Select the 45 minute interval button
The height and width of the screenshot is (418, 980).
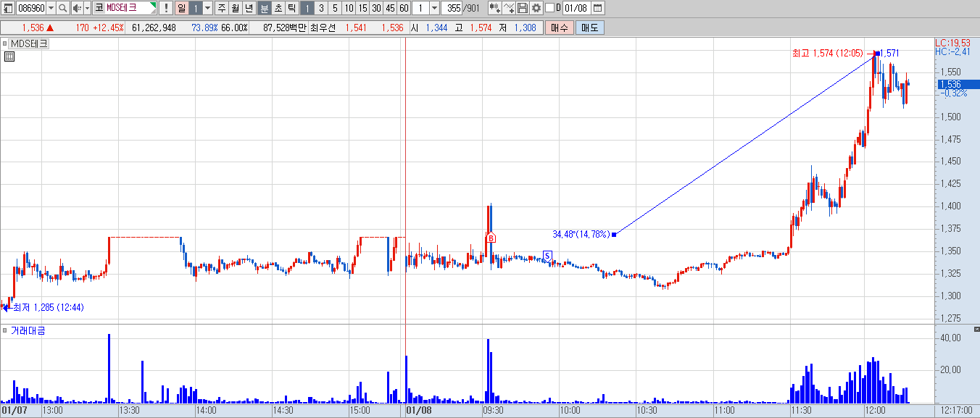click(x=390, y=8)
